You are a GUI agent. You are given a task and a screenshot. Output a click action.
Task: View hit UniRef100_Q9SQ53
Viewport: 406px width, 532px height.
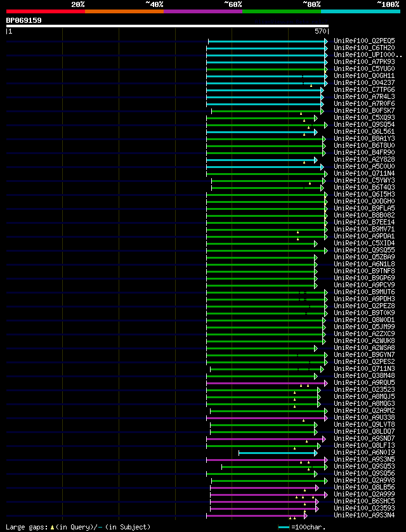(364, 466)
